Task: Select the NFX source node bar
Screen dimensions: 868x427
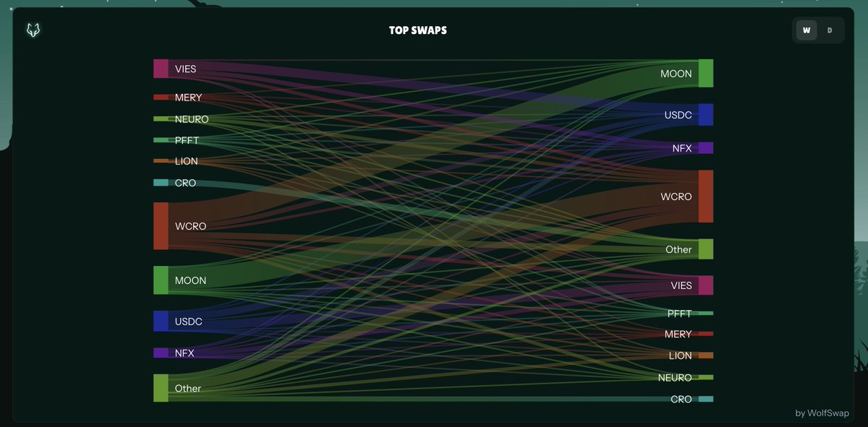Action: coord(161,353)
